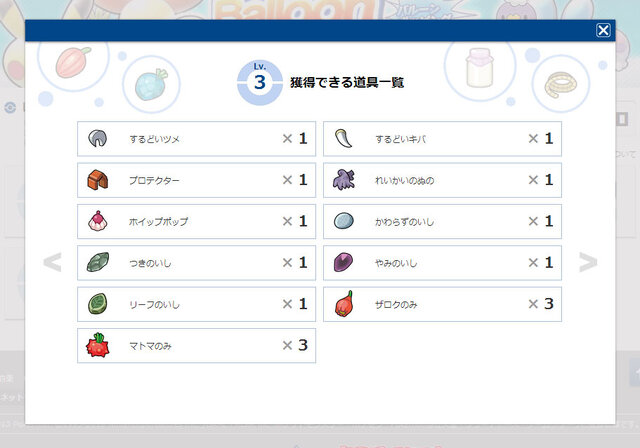Select the するどいツメ text label
This screenshot has height=448, width=640.
(155, 139)
